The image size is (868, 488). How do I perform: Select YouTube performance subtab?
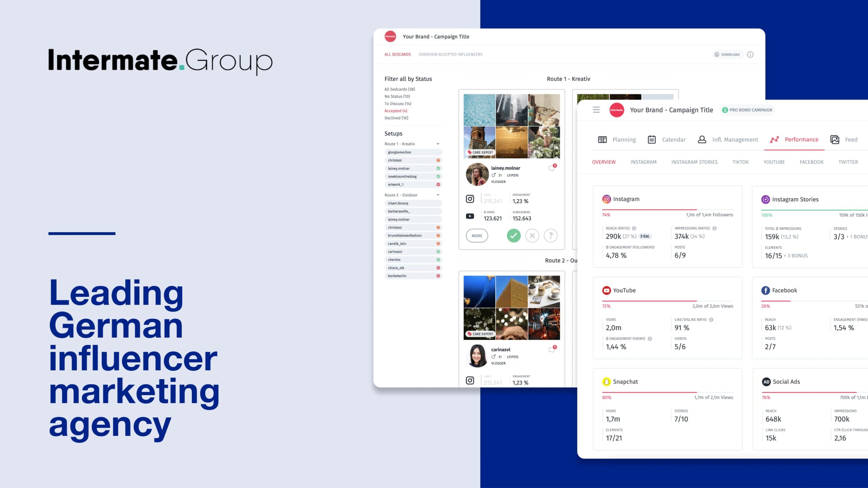(x=774, y=162)
